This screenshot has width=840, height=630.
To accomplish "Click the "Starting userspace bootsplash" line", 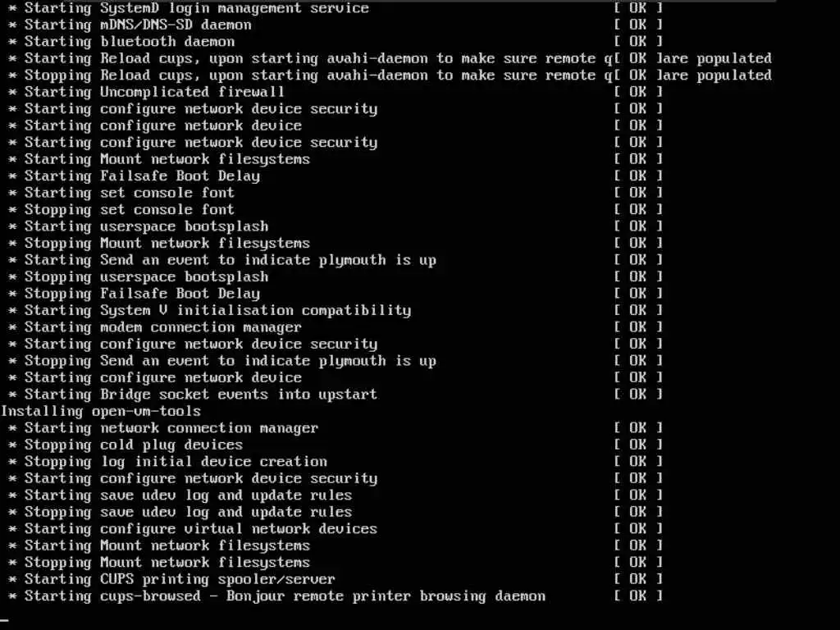I will pyautogui.click(x=146, y=226).
